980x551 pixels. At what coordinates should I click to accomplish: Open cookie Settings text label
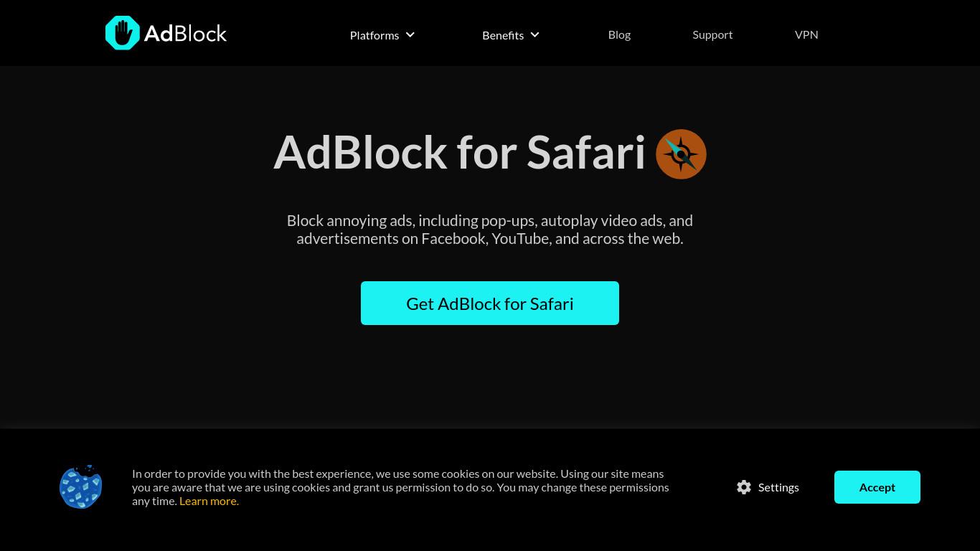778,487
